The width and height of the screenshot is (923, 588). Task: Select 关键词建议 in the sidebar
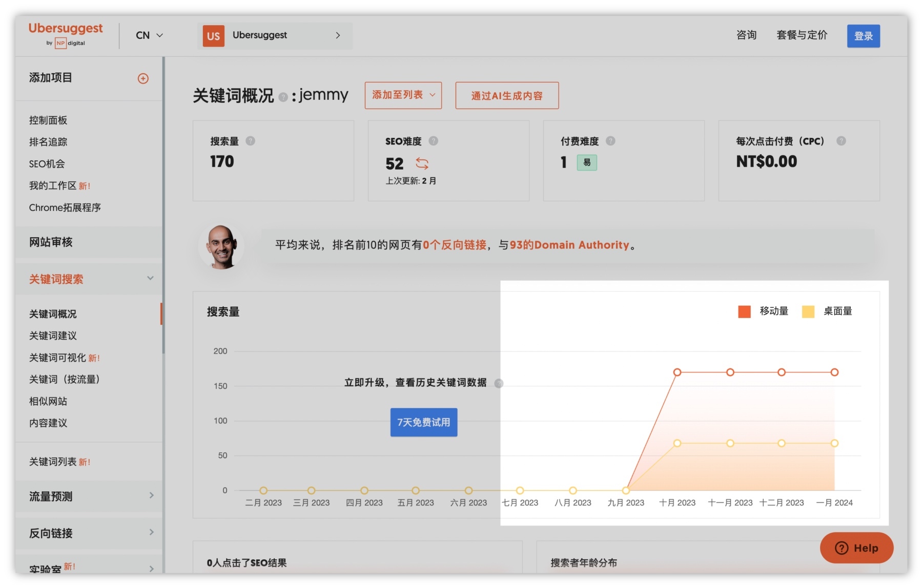click(x=53, y=335)
